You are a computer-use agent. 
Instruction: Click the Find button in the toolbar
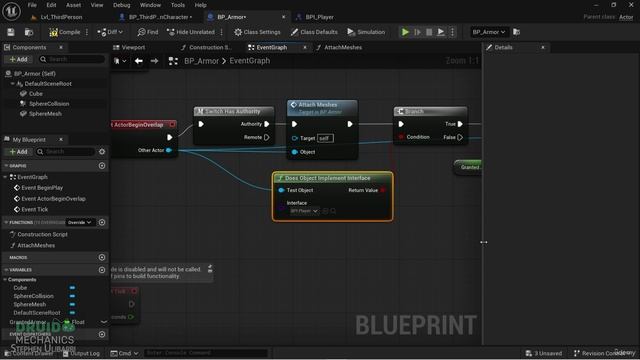(148, 32)
